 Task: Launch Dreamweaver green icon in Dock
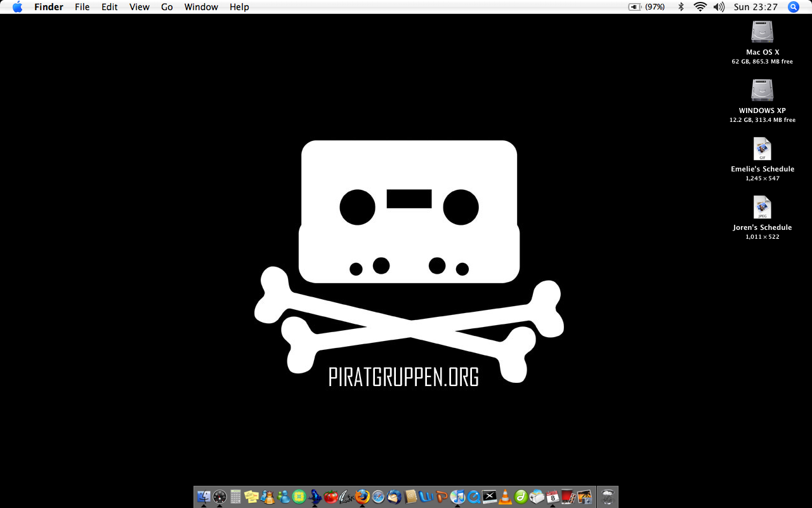click(521, 497)
